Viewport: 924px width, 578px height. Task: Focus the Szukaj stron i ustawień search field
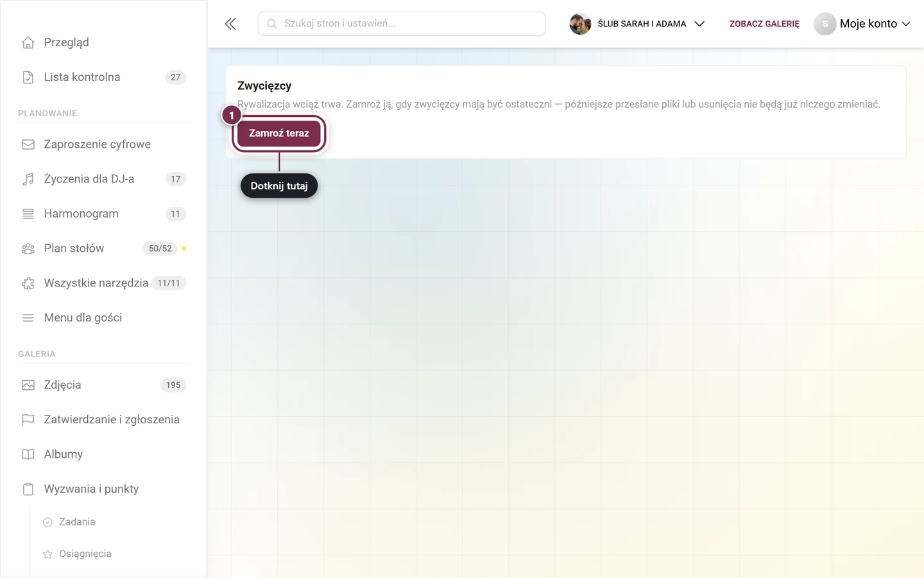pos(402,24)
